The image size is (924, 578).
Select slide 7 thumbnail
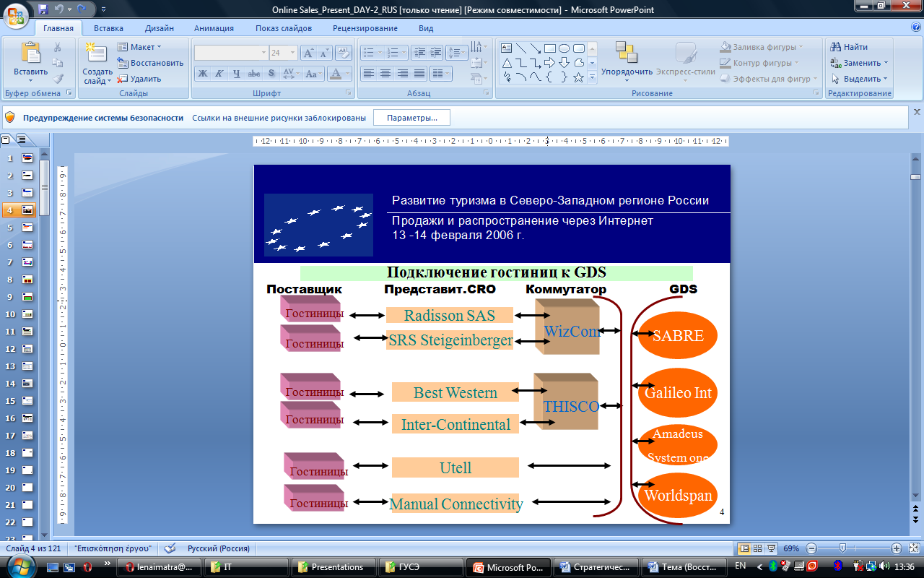coord(27,262)
